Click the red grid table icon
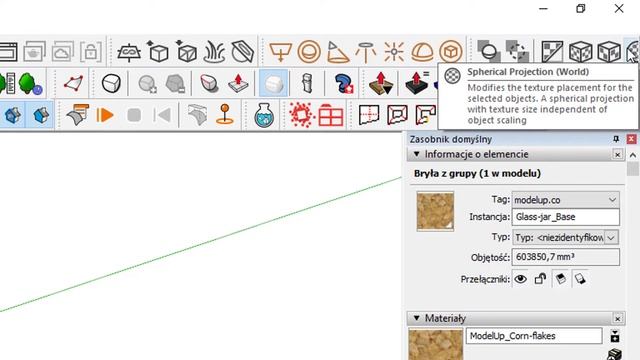Image resolution: width=640 pixels, height=360 pixels. pyautogui.click(x=331, y=115)
